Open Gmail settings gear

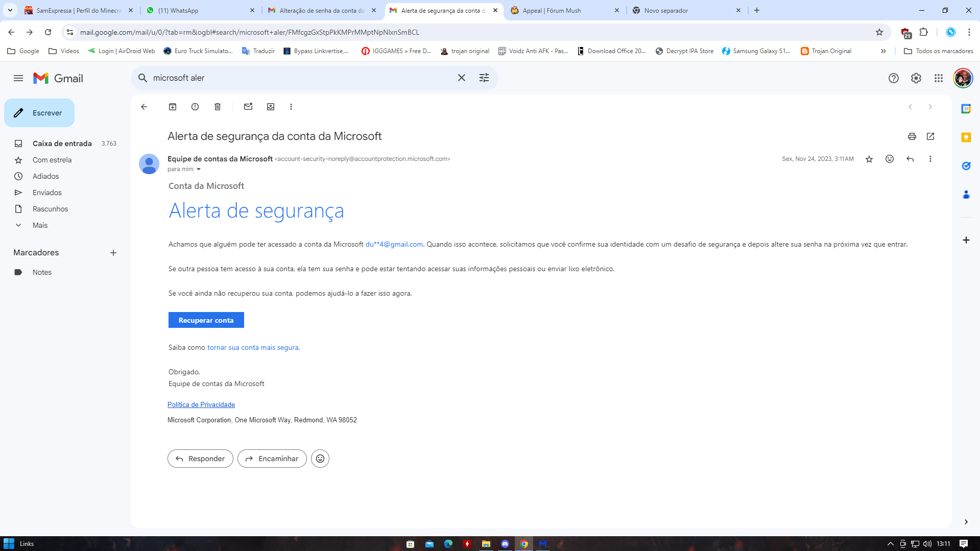click(916, 78)
